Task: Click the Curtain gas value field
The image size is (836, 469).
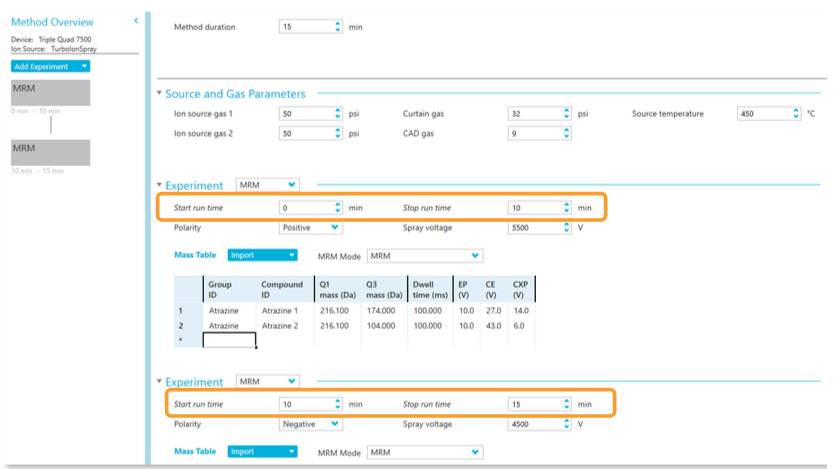Action: coord(533,114)
